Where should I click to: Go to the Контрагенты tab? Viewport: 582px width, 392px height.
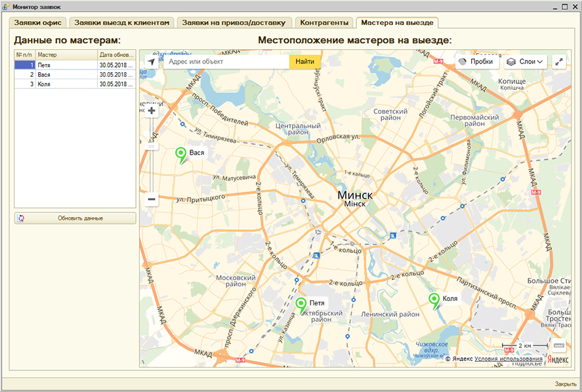[324, 22]
